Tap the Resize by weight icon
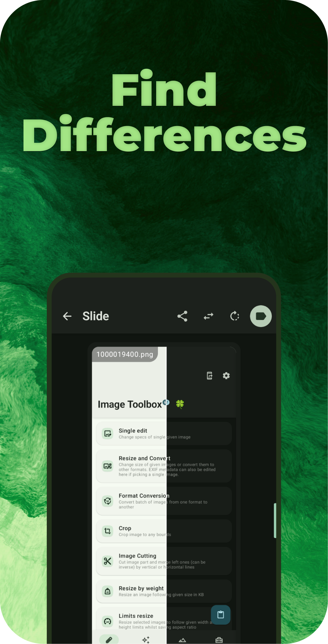Viewport: 328px width, 644px height. 108,591
